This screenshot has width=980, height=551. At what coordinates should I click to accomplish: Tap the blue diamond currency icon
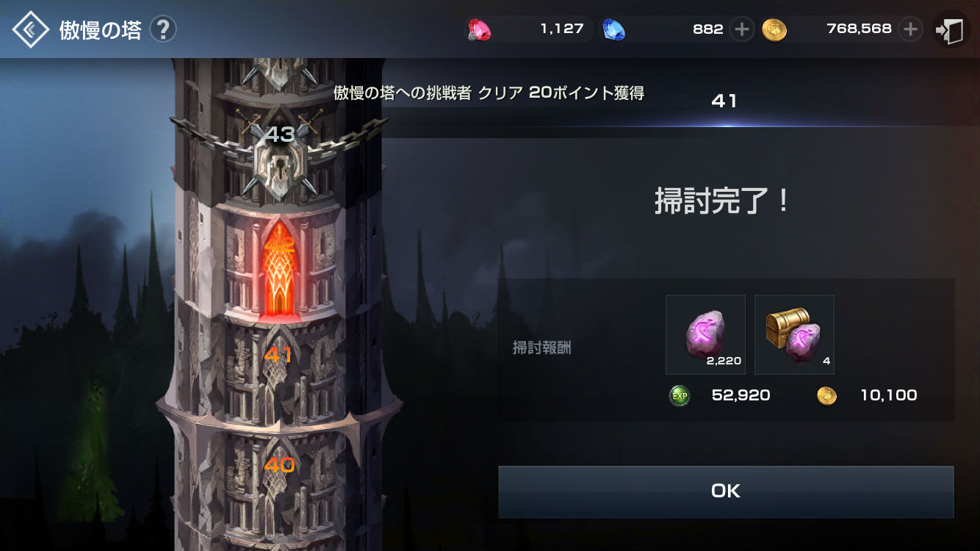point(613,29)
